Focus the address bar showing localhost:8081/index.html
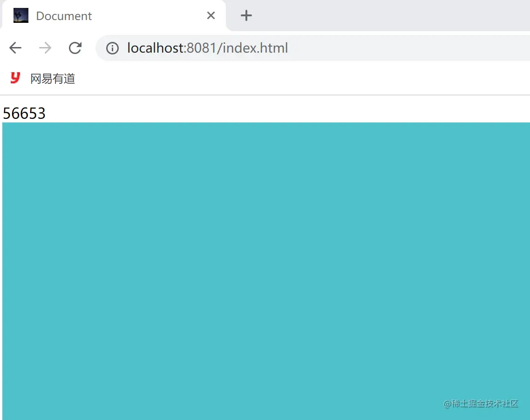530x420 pixels. (313, 48)
